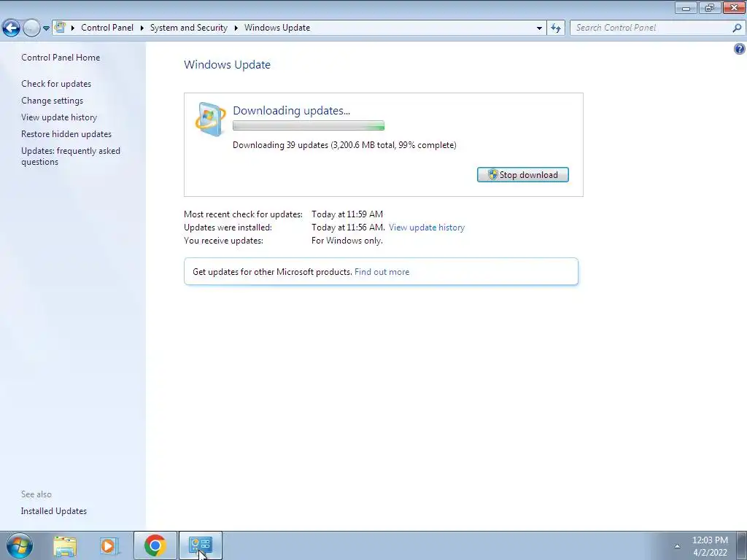Open the Windows Start menu
The width and height of the screenshot is (747, 560).
20,545
